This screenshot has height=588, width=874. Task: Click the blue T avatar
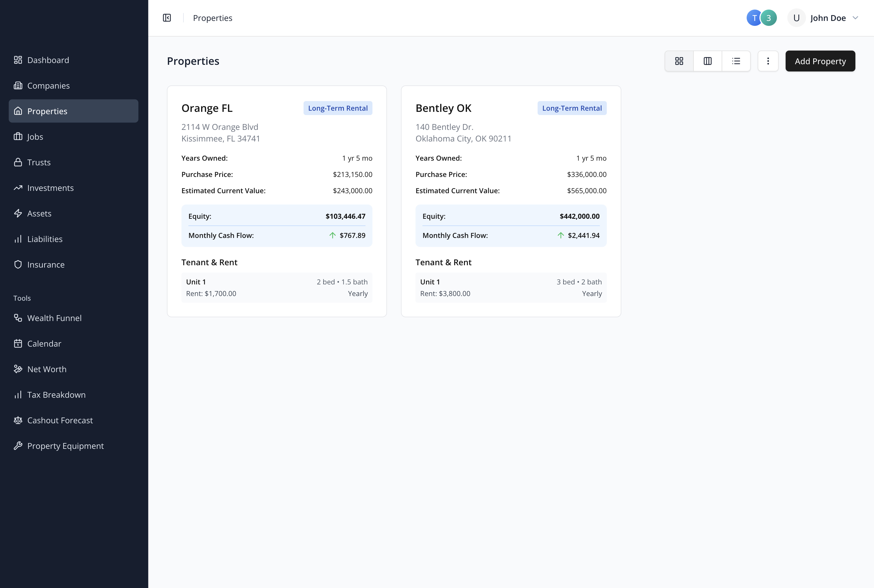[x=754, y=18]
